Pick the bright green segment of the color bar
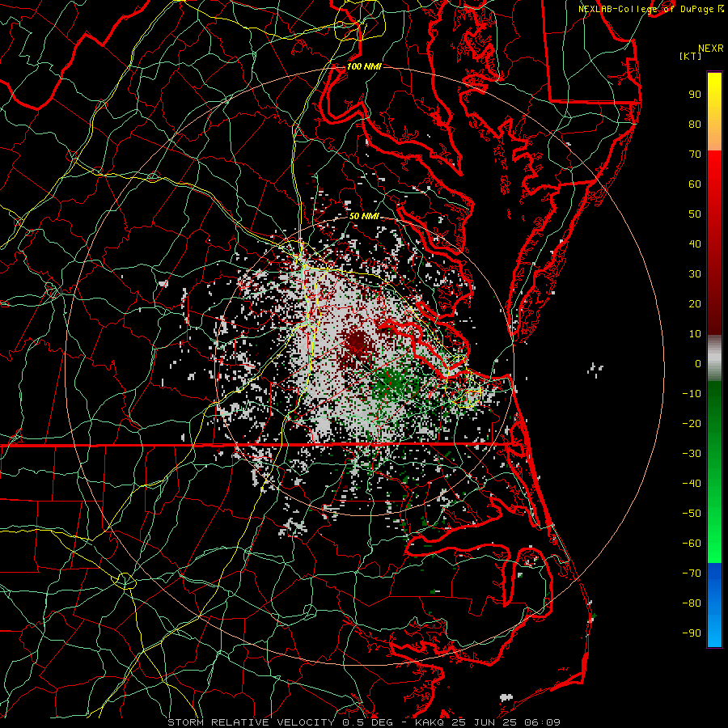 click(x=714, y=520)
